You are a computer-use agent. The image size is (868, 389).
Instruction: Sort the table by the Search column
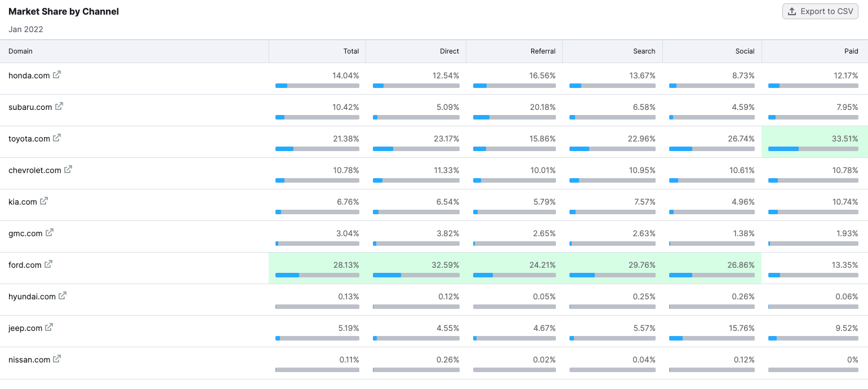(x=644, y=51)
